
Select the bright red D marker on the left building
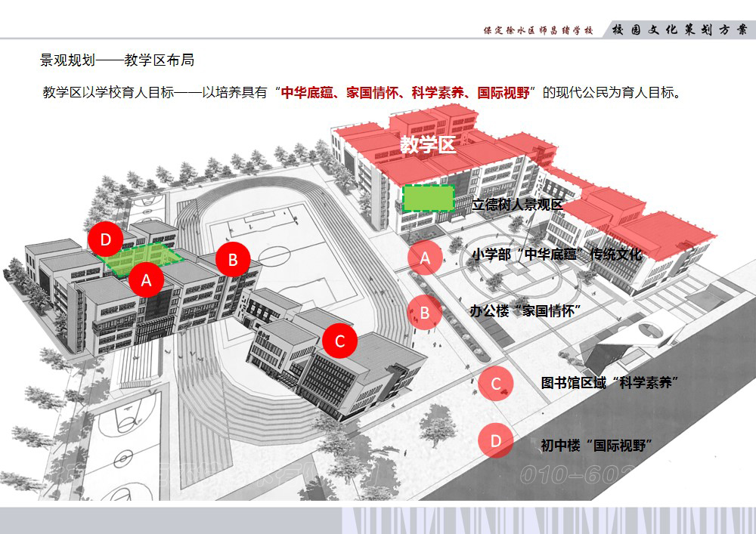click(106, 239)
